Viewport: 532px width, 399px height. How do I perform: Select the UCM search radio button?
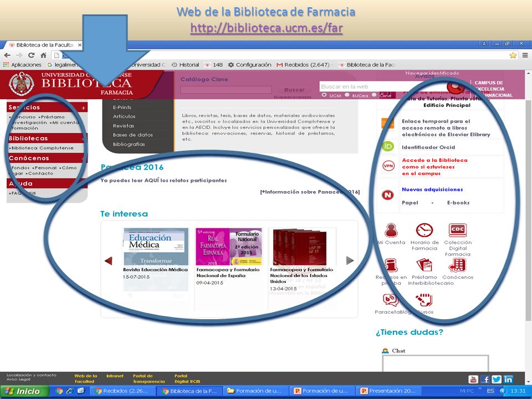click(324, 95)
